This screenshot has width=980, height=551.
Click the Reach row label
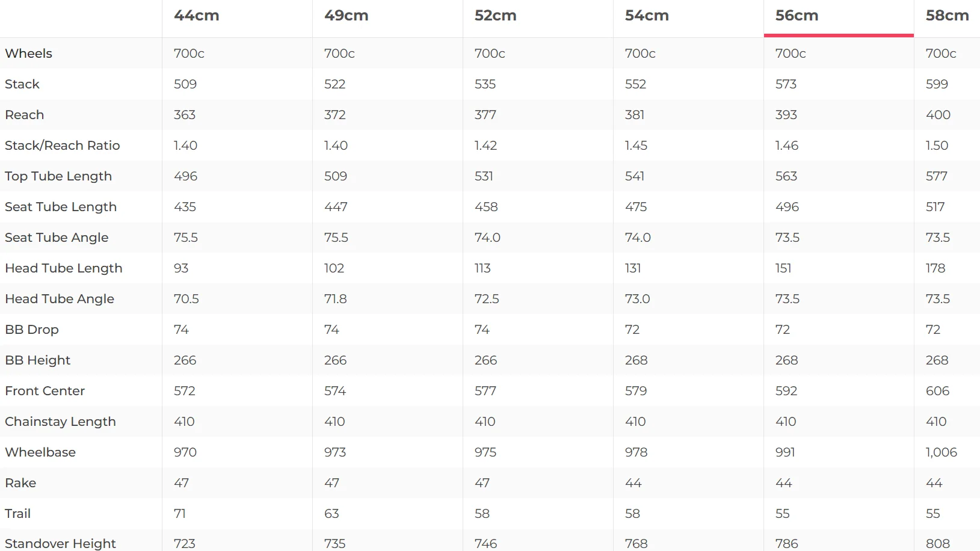coord(24,115)
